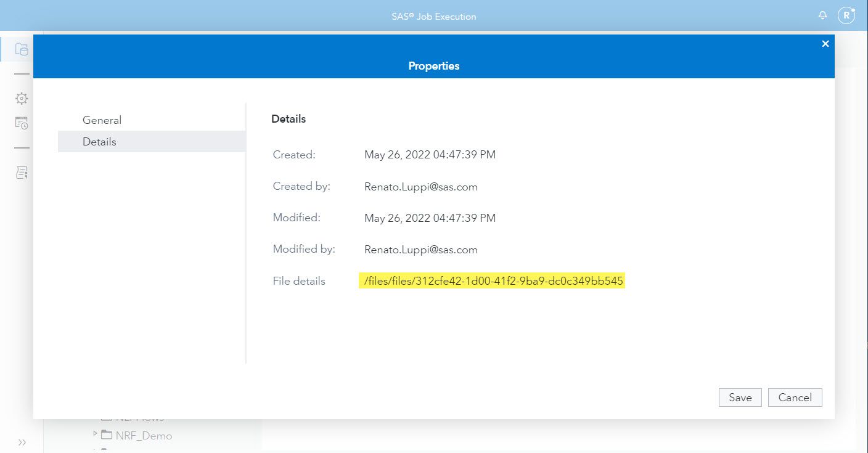The image size is (868, 453).
Task: Open the settings gear in the sidebar
Action: click(x=21, y=98)
